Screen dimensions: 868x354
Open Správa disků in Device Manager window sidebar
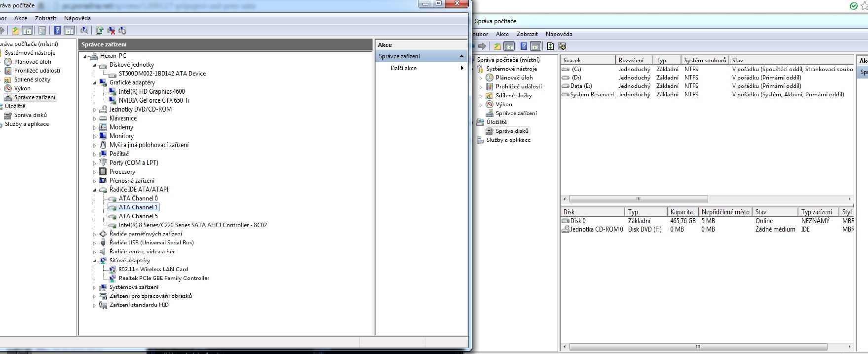tap(31, 115)
